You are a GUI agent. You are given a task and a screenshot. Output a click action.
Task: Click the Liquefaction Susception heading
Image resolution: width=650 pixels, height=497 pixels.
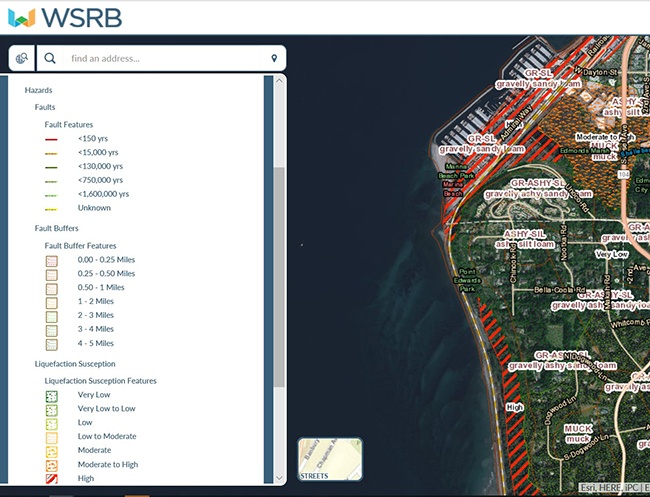tap(75, 364)
